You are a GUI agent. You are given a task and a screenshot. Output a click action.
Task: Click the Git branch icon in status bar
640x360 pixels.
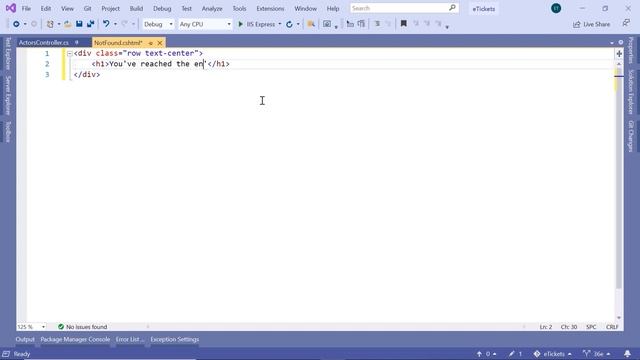point(587,353)
